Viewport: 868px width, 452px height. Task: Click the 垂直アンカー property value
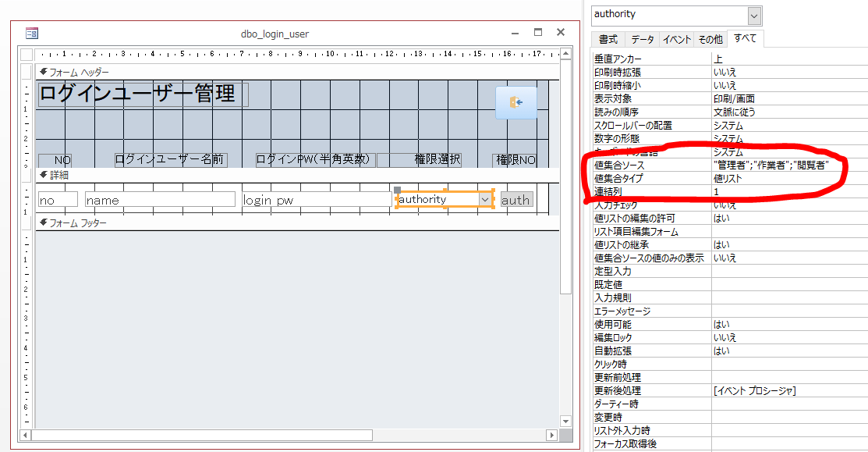[x=789, y=59]
